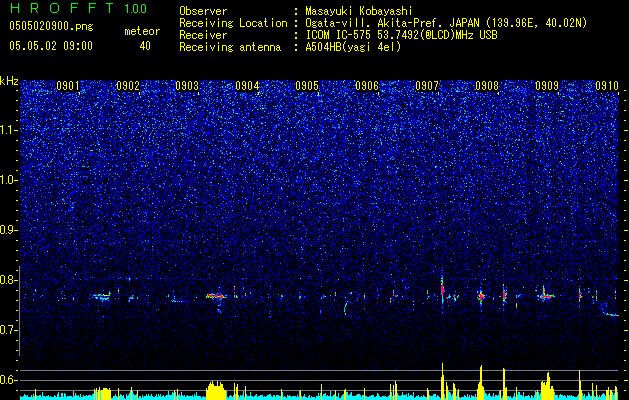Screen dimensions: 629x400
Task: Click the 0905 time marker
Action: pyautogui.click(x=307, y=86)
